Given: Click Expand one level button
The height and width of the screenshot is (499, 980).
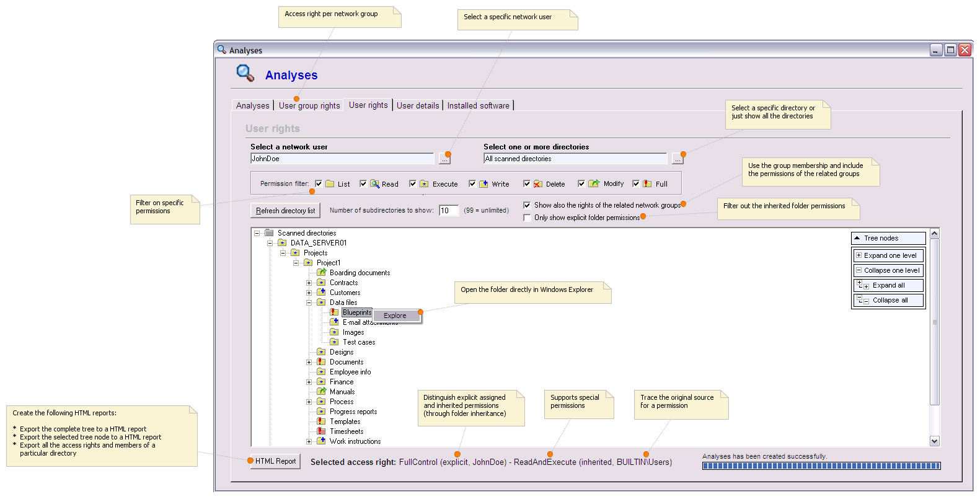Looking at the screenshot, I should click(889, 255).
